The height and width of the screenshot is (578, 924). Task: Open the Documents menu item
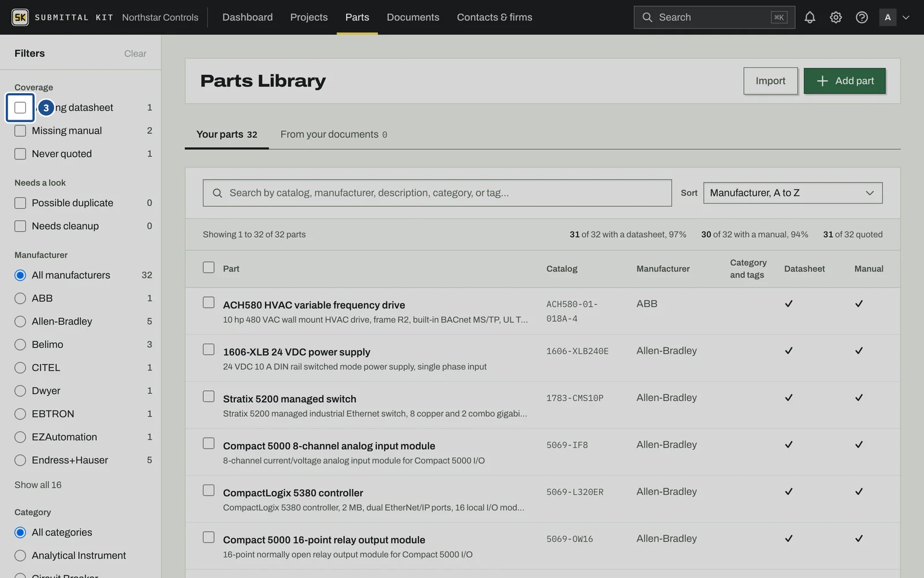click(x=413, y=17)
